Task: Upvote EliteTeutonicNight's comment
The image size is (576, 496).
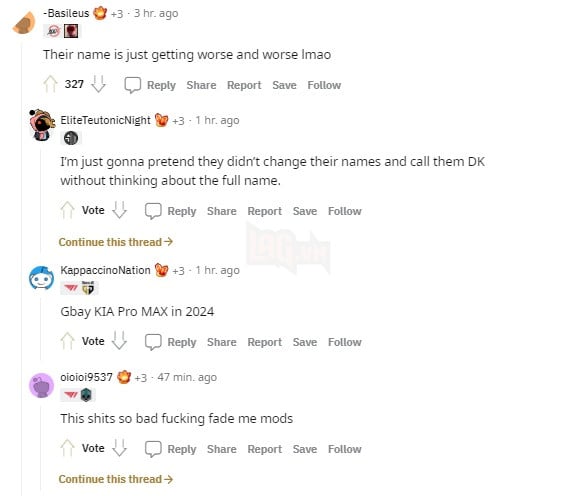Action: (x=67, y=210)
